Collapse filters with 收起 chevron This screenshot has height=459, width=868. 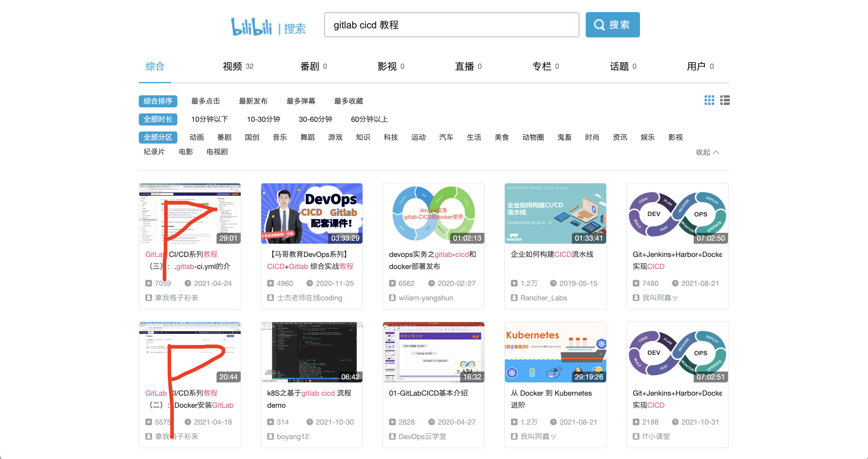707,152
